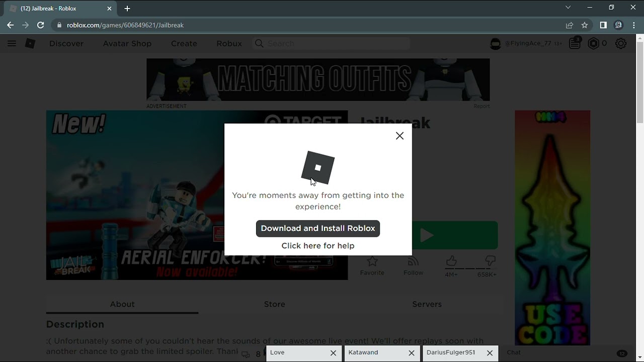The height and width of the screenshot is (362, 644).
Task: Open the browser side panel icon
Action: (x=603, y=25)
